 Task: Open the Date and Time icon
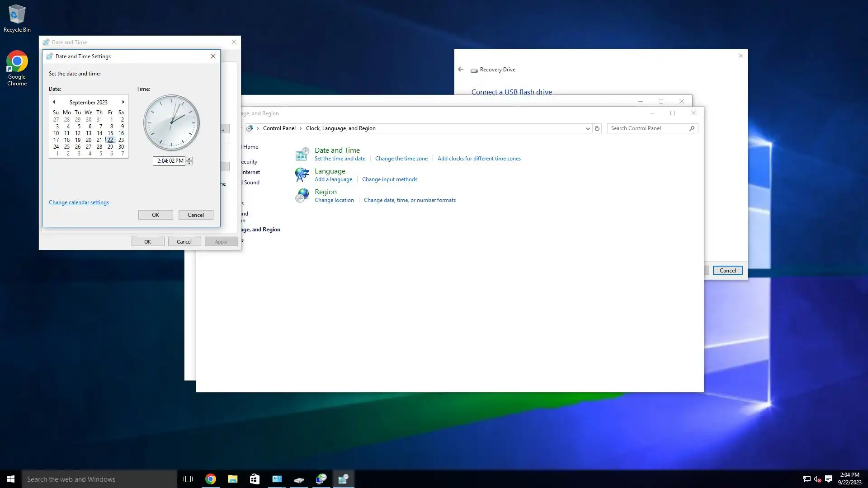pyautogui.click(x=302, y=155)
